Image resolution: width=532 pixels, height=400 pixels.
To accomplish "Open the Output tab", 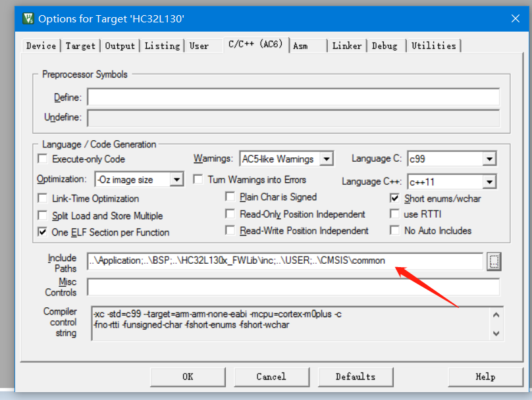I will [x=120, y=46].
